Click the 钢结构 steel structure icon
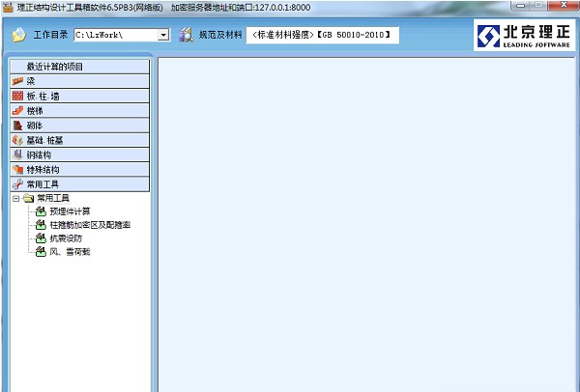This screenshot has width=580, height=392. (x=17, y=154)
